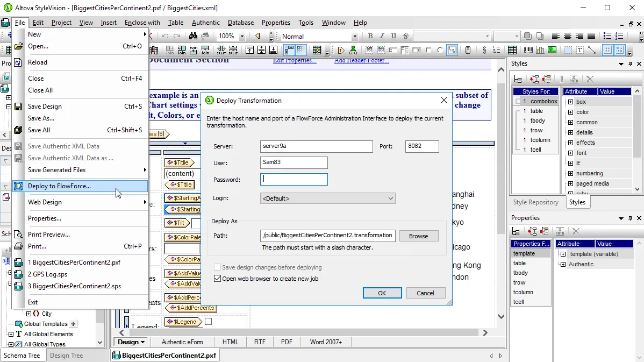This screenshot has width=644, height=362.
Task: Toggle Italic formatting
Action: (382, 36)
